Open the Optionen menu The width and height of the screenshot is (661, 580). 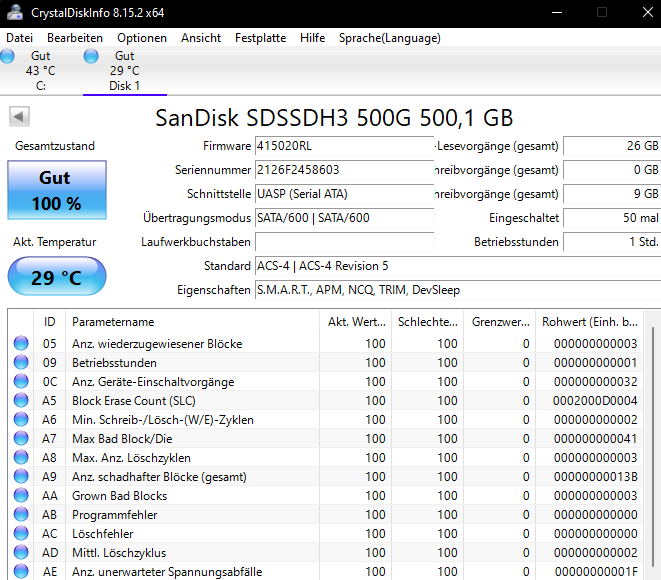coord(142,38)
